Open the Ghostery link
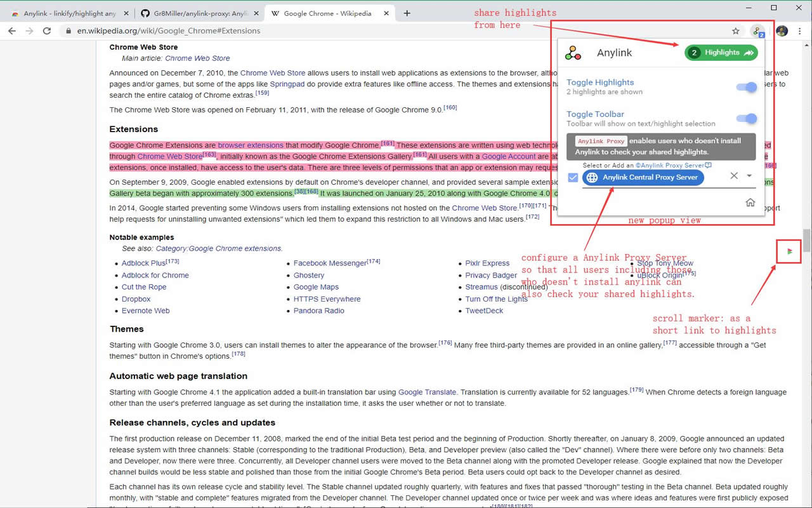The width and height of the screenshot is (812, 508). click(x=309, y=275)
